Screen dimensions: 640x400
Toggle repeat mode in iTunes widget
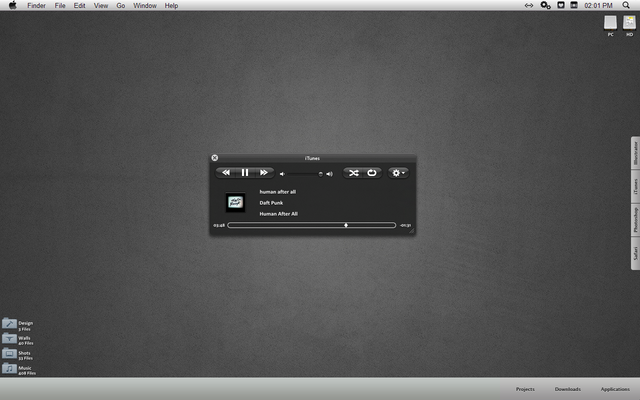pos(371,173)
